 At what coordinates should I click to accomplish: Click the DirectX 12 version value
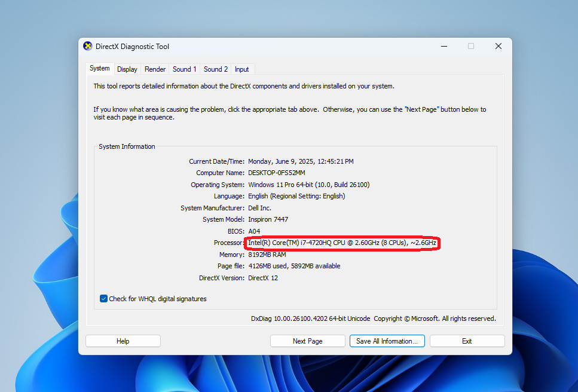263,278
